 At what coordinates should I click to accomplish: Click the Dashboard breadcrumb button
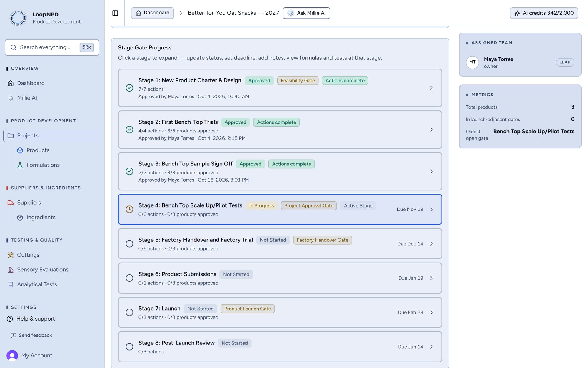[152, 13]
